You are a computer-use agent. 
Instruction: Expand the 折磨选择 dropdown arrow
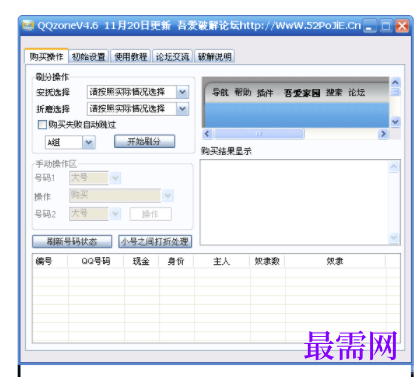click(x=182, y=109)
